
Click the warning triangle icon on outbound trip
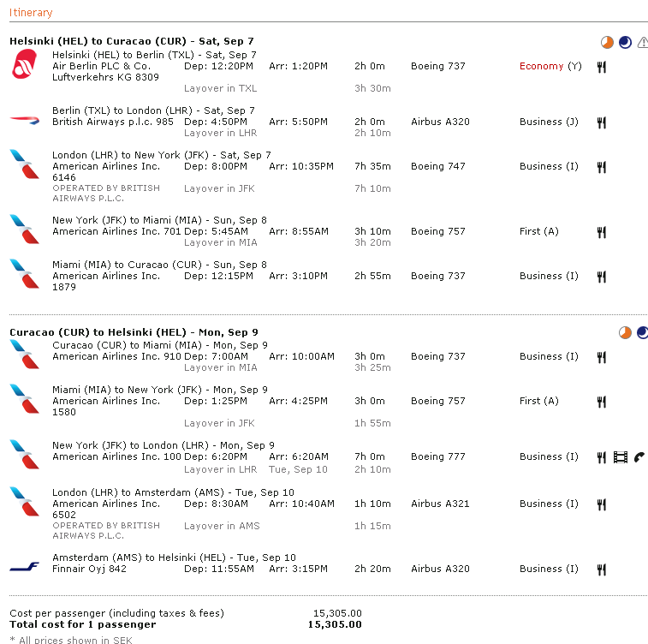click(642, 42)
